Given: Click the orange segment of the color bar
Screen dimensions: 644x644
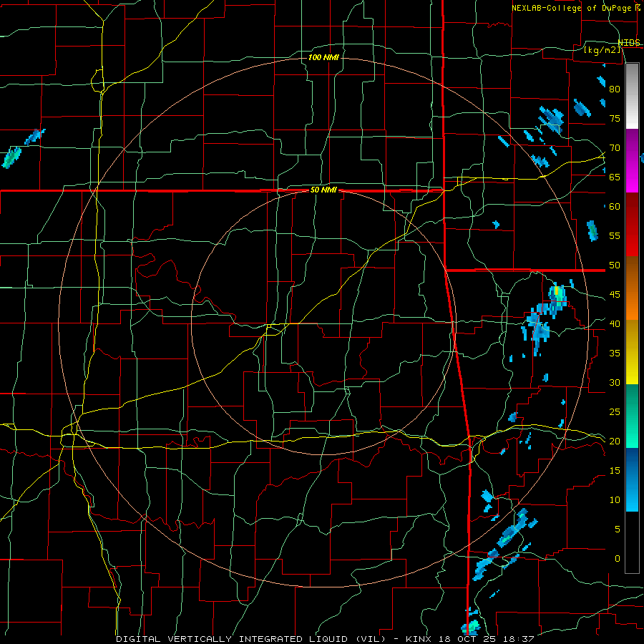Looking at the screenshot, I should 632,288.
